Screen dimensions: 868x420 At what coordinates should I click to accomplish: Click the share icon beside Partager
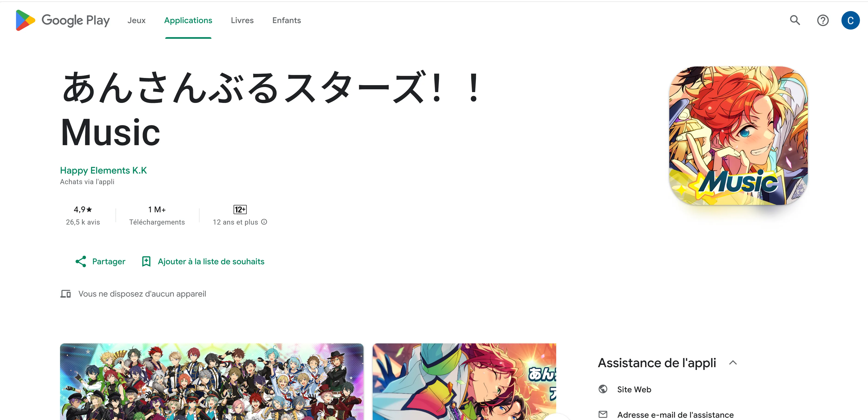click(81, 261)
